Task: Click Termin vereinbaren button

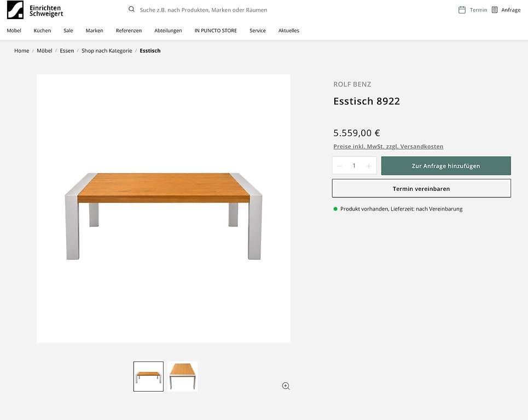Action: click(x=421, y=188)
